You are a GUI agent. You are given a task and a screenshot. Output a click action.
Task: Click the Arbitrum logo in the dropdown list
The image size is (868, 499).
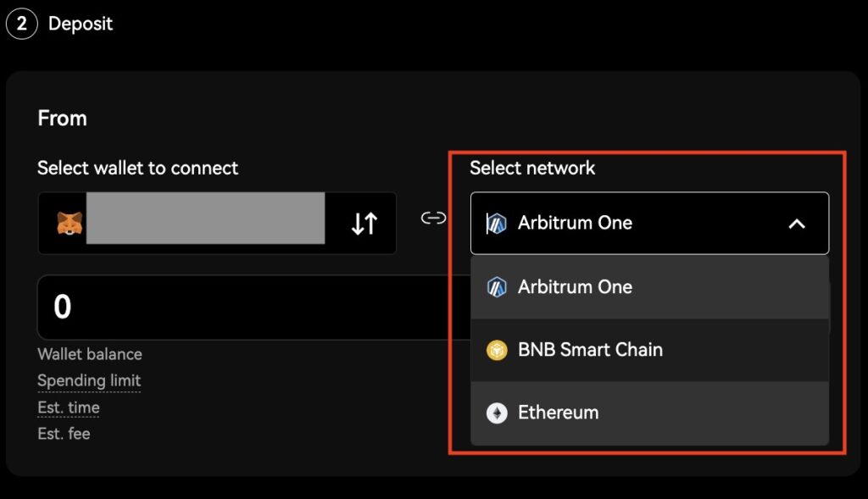click(x=497, y=287)
